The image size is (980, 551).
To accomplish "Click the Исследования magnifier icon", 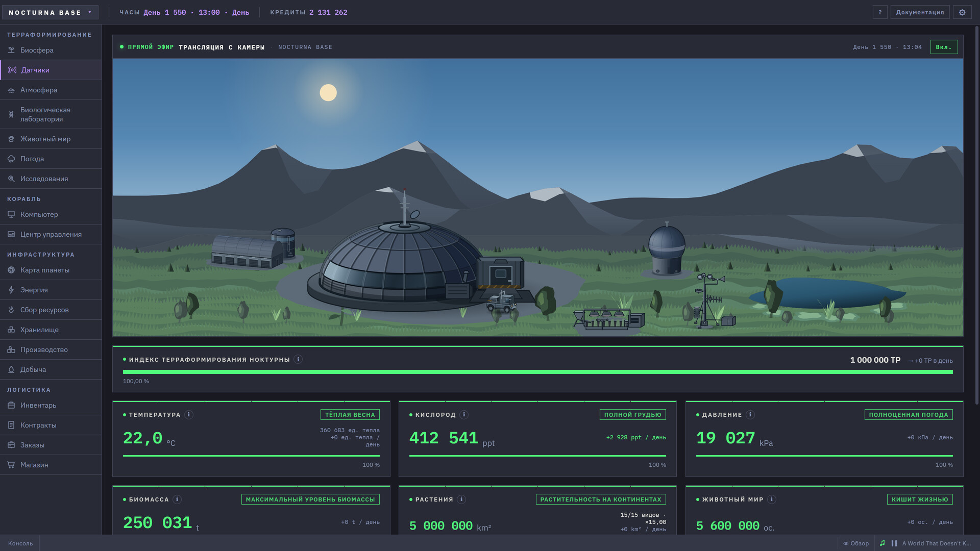I will click(11, 179).
